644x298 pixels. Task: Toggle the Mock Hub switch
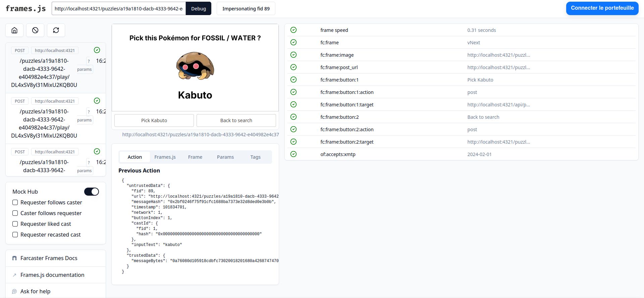pyautogui.click(x=92, y=192)
